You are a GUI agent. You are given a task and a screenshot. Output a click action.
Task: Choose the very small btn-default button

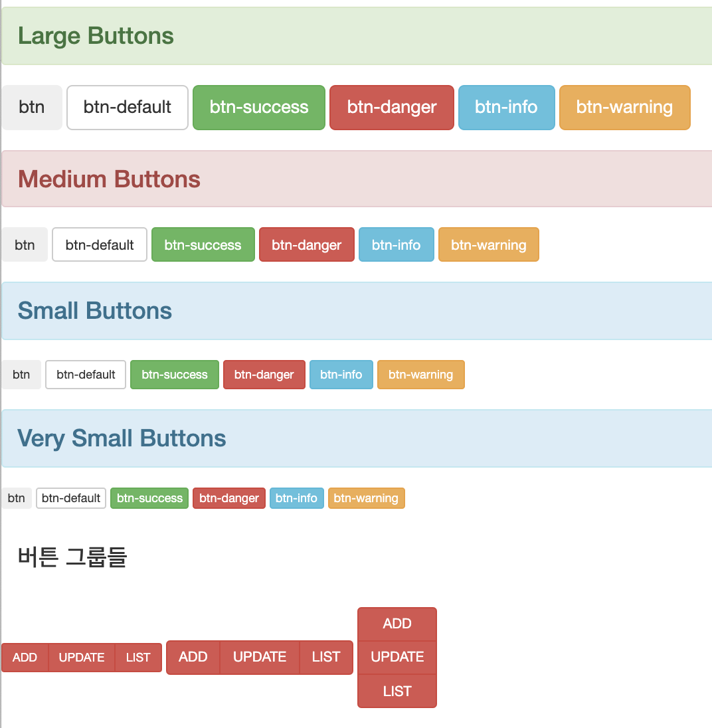coord(71,498)
